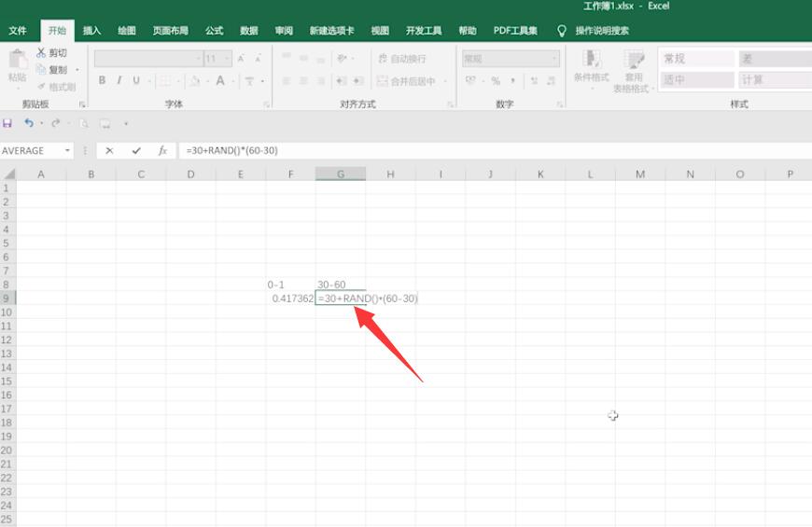
Task: Toggle middle vertical align
Action: tap(304, 58)
